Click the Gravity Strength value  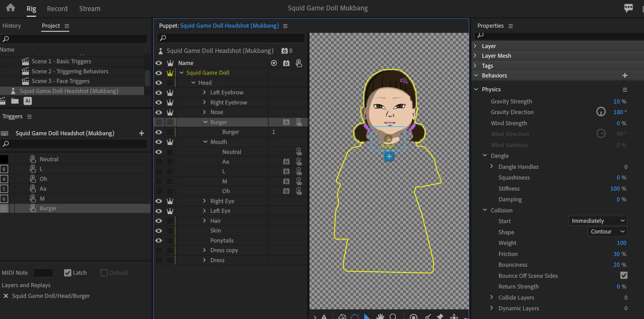(x=617, y=101)
